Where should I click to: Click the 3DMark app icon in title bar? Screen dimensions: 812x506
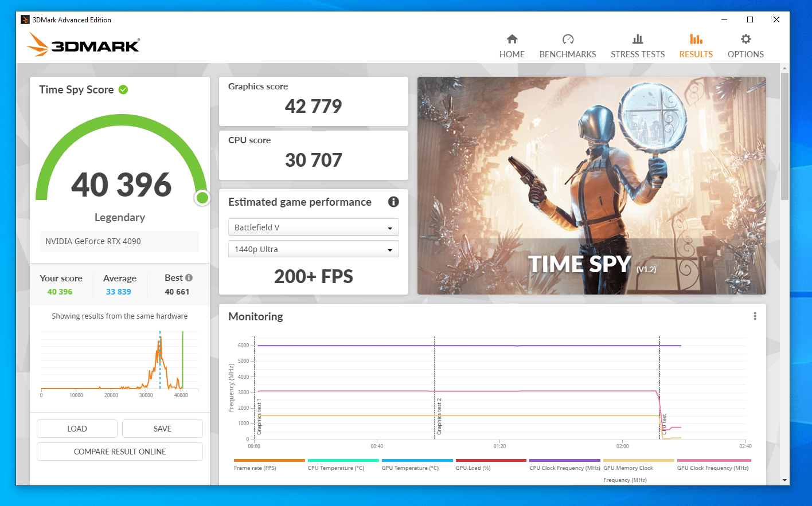coord(25,19)
